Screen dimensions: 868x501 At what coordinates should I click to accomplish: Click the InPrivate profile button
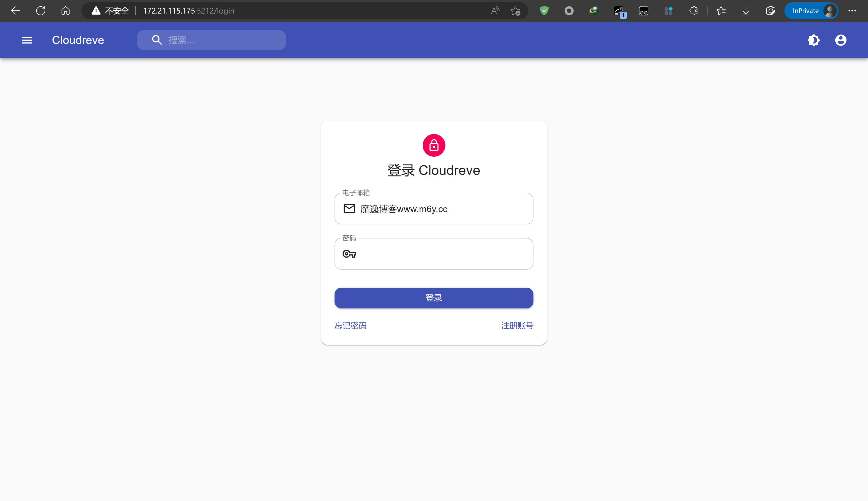click(811, 11)
